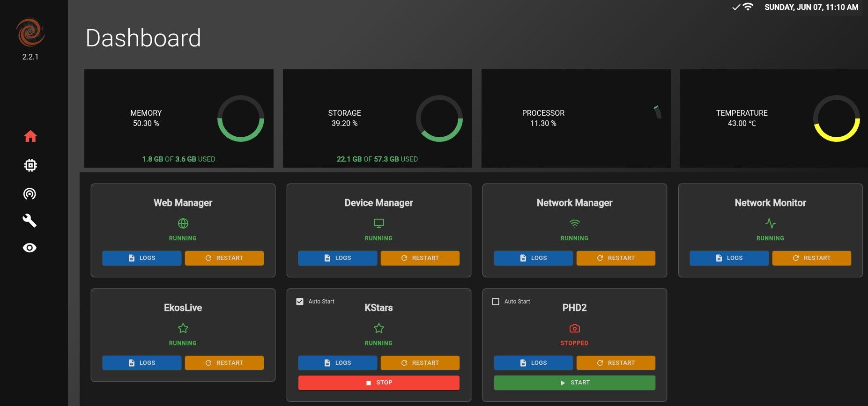
Task: Click the wifi icon in Network Manager
Action: point(575,223)
